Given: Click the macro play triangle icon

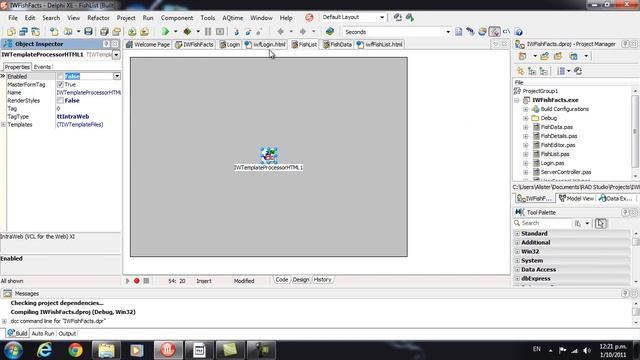Looking at the screenshot, I should click(x=128, y=281).
